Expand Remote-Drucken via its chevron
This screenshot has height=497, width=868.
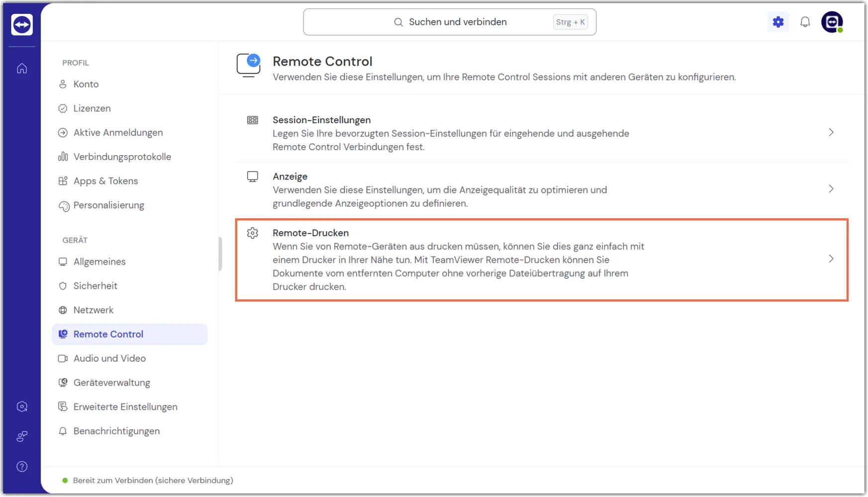[831, 258]
